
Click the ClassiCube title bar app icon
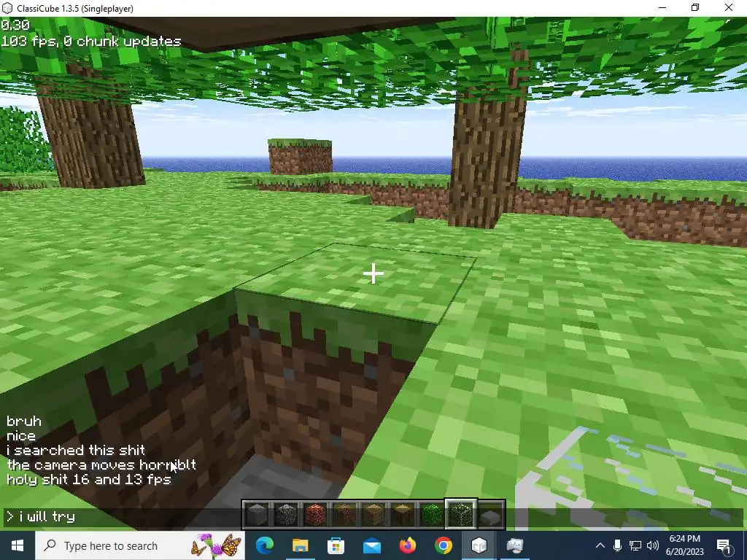(7, 8)
